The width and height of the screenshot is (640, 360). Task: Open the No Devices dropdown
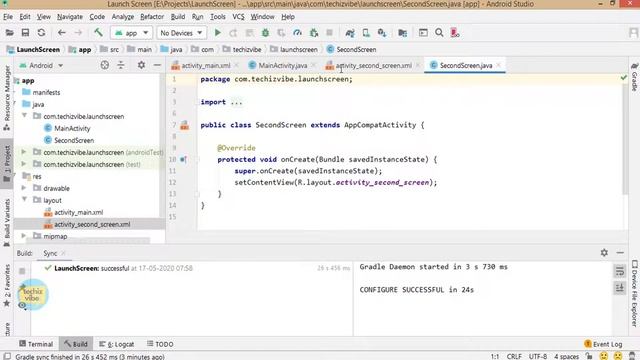(x=181, y=33)
